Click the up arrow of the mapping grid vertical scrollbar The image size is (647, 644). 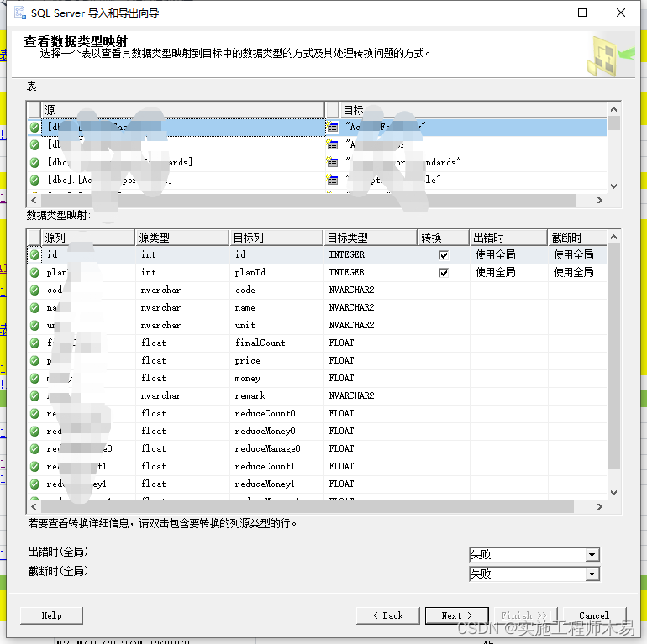pyautogui.click(x=613, y=237)
